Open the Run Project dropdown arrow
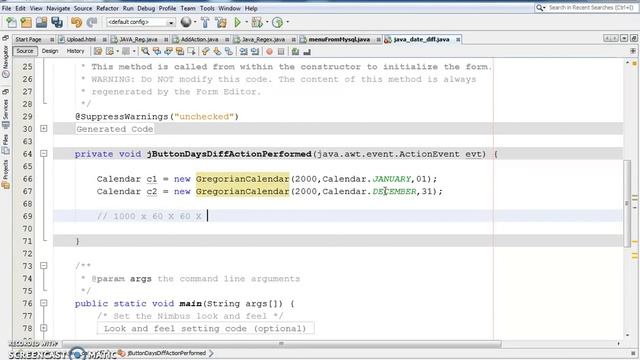Image resolution: width=640 pixels, height=360 pixels. coord(247,22)
